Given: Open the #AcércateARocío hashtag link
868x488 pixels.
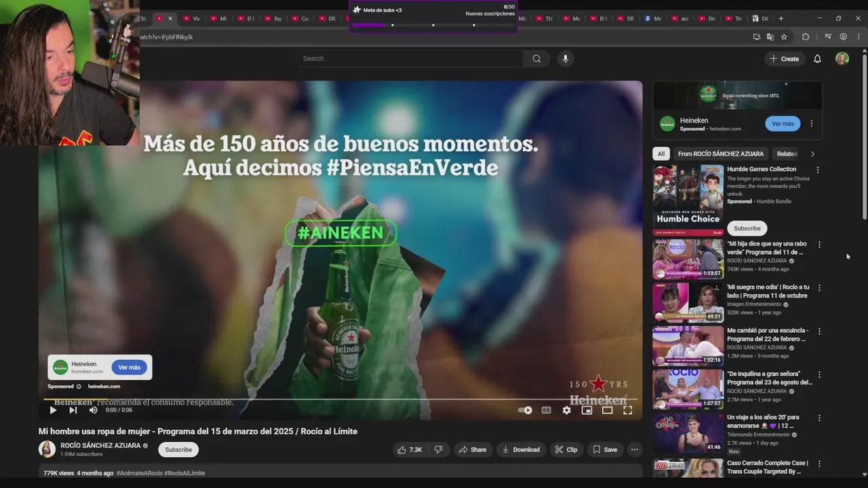Looking at the screenshot, I should pyautogui.click(x=139, y=473).
